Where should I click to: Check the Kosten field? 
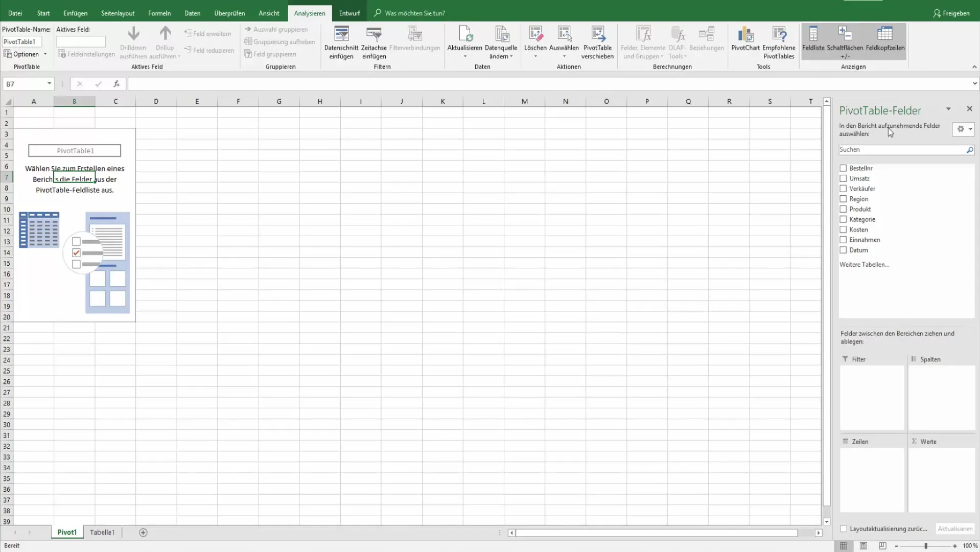click(843, 229)
